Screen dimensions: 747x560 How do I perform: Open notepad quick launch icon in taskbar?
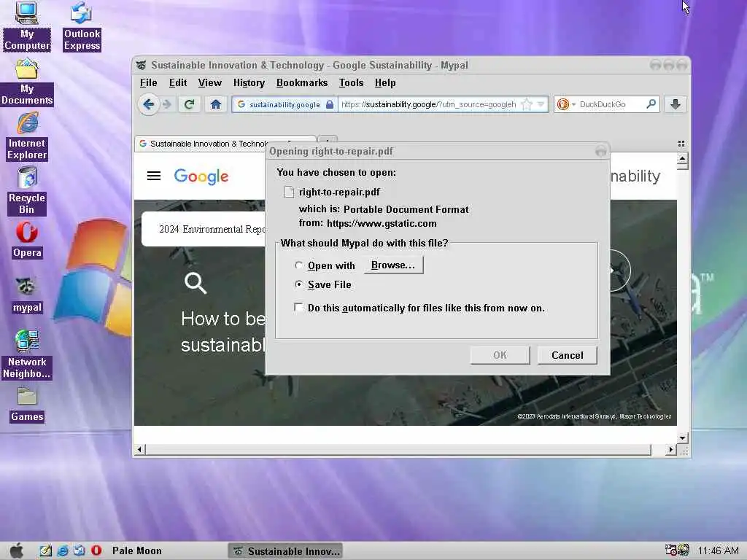click(x=46, y=551)
